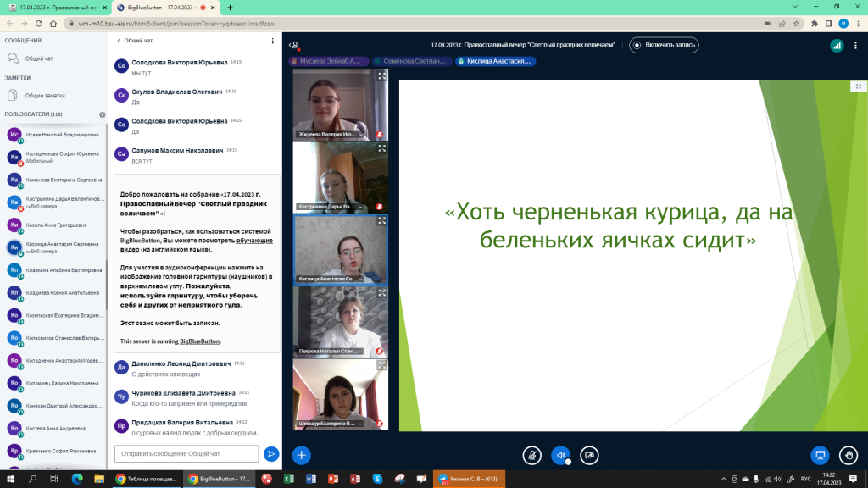Make the presentation slide fullscreen
The width and height of the screenshot is (868, 488).
(858, 86)
